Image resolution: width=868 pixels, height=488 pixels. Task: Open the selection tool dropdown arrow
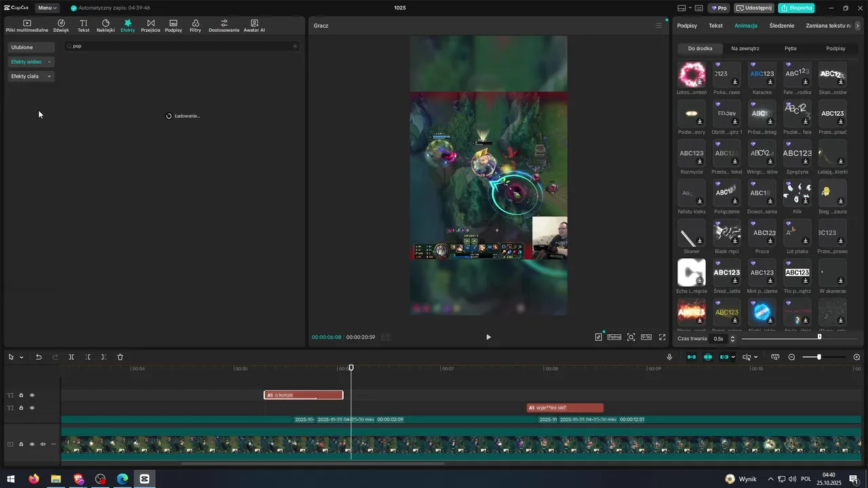pyautogui.click(x=22, y=357)
